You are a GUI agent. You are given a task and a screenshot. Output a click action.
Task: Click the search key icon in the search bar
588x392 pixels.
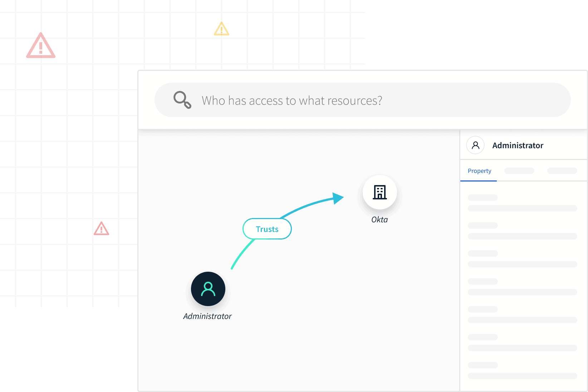[x=182, y=100]
